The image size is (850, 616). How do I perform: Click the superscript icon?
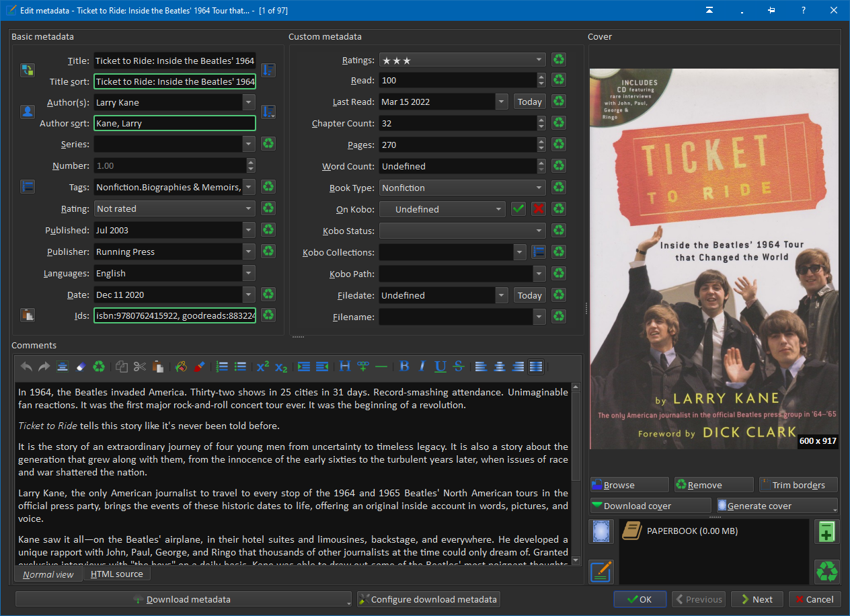(x=263, y=367)
